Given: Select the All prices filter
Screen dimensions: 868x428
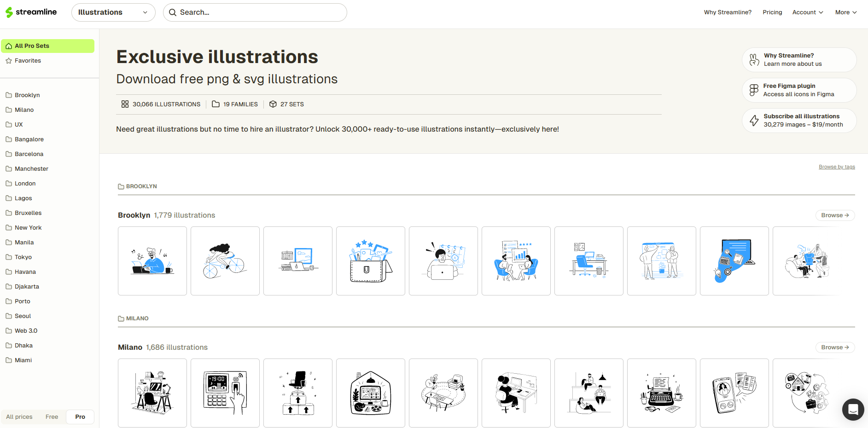Looking at the screenshot, I should pyautogui.click(x=19, y=417).
